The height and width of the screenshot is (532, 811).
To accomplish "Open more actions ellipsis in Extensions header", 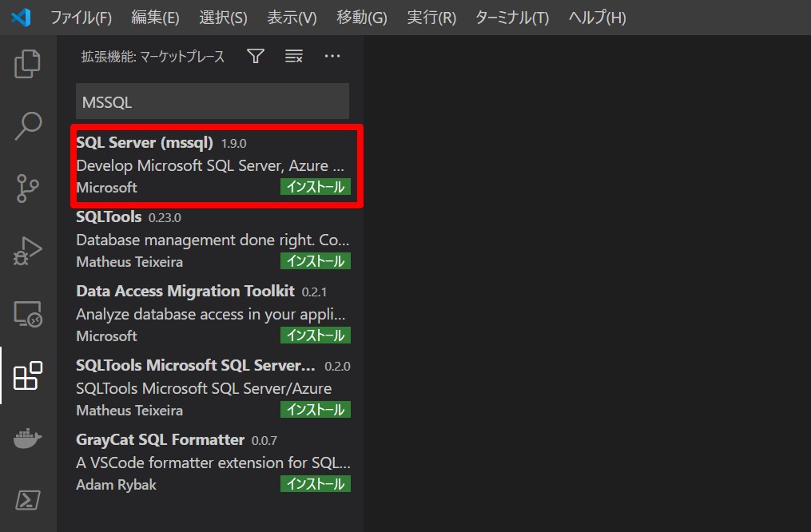I will click(x=332, y=56).
